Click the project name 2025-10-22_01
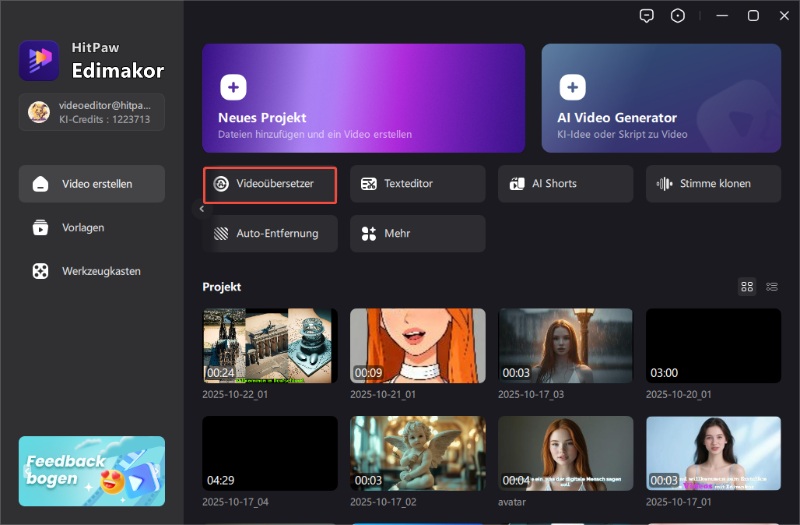The width and height of the screenshot is (800, 525). tap(235, 394)
